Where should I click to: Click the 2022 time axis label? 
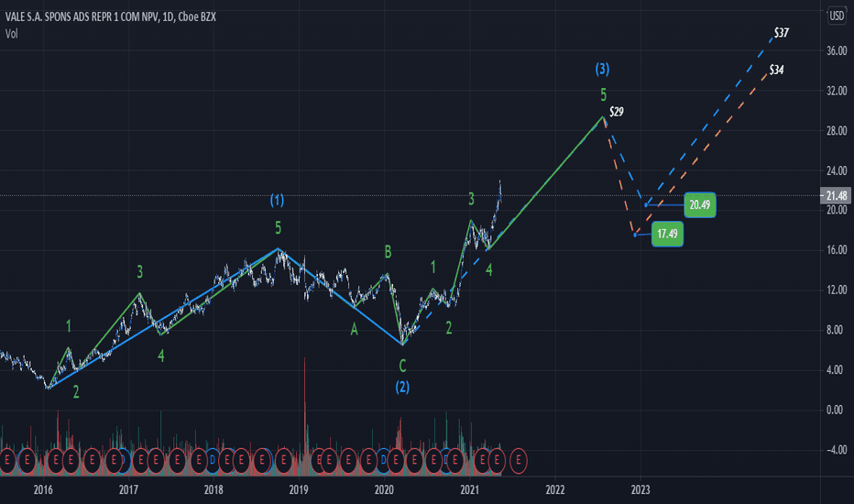tap(555, 489)
